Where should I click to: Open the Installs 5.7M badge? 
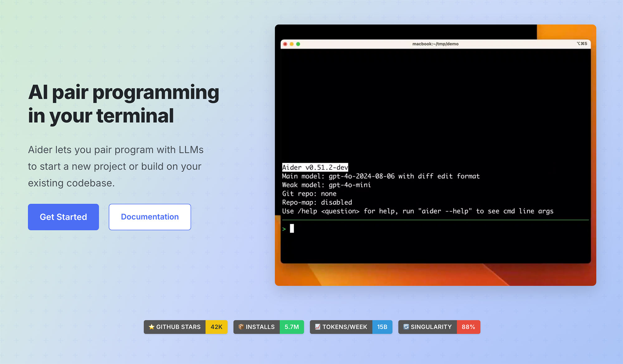[x=269, y=327]
